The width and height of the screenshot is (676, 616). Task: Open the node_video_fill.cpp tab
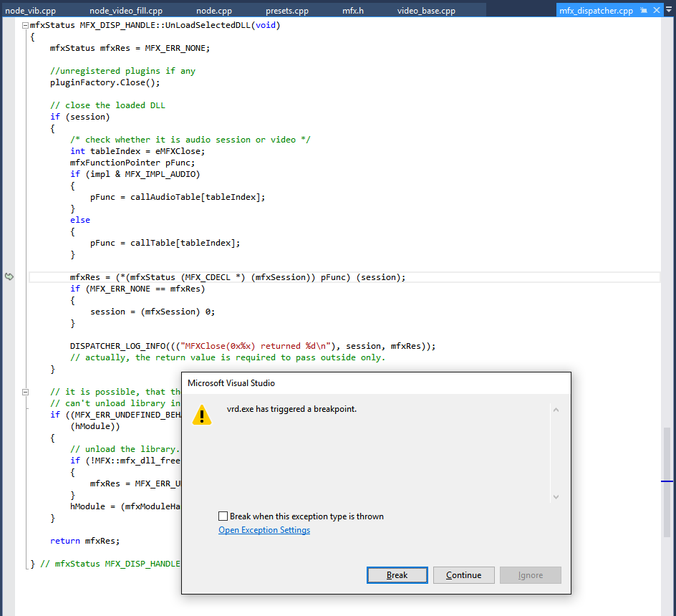click(x=126, y=10)
